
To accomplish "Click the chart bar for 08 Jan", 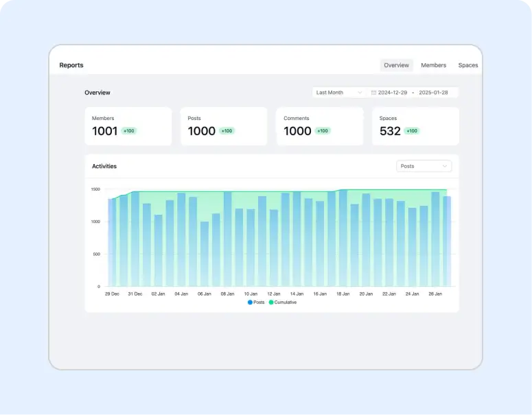I will click(227, 240).
